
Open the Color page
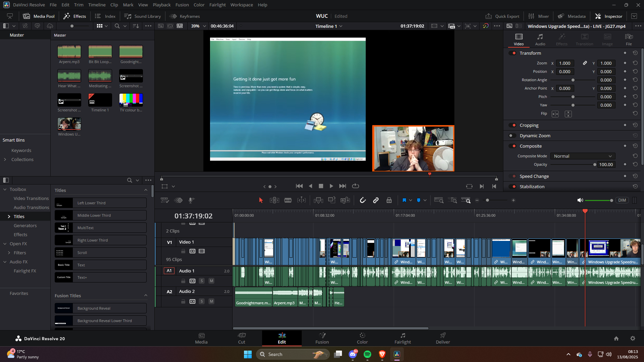click(x=362, y=338)
